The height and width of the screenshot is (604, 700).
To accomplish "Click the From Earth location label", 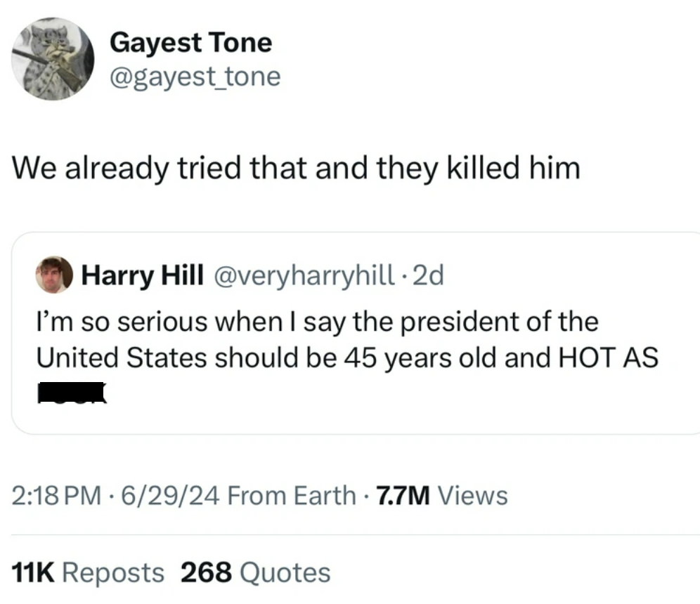I will click(x=291, y=495).
